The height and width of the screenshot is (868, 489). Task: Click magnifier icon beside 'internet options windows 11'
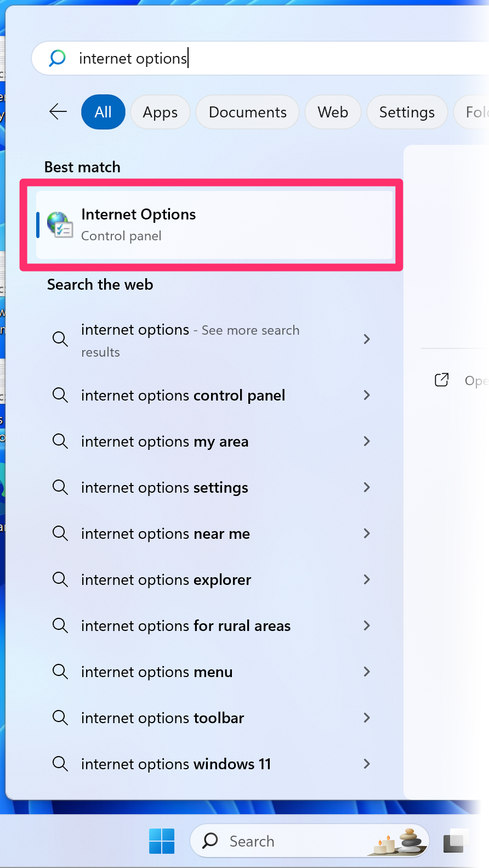(60, 764)
